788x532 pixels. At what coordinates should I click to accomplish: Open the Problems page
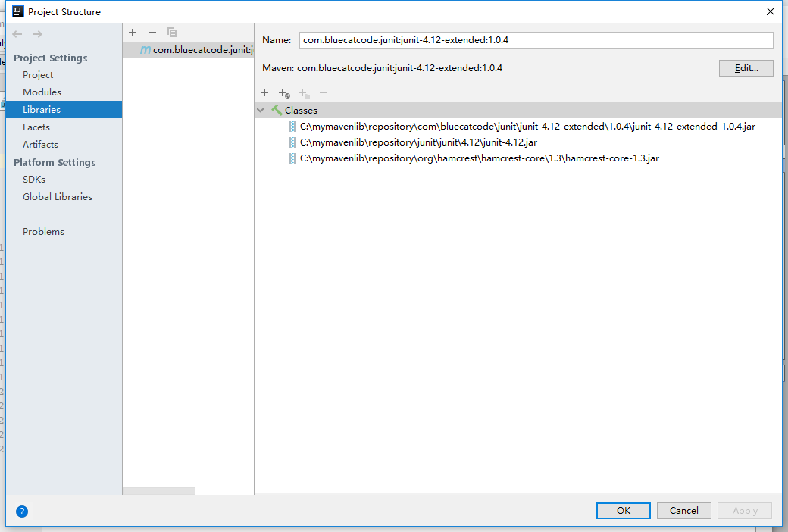[x=43, y=232]
